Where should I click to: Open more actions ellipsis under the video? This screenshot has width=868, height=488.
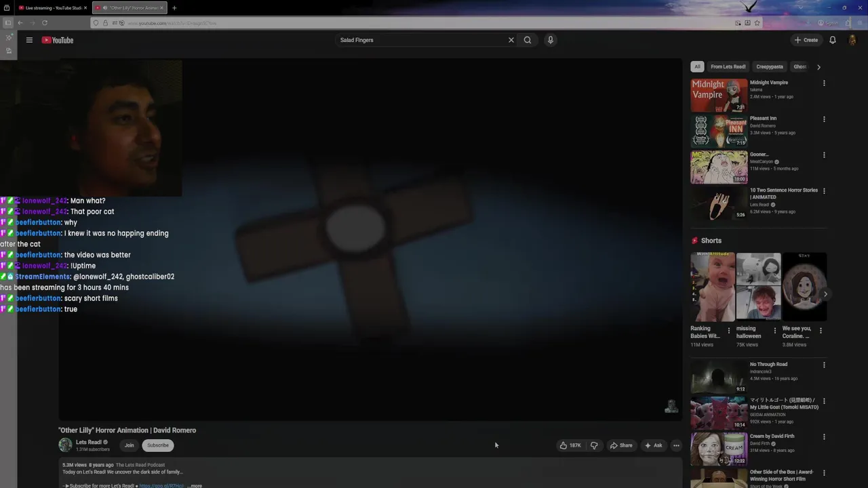coord(676,445)
